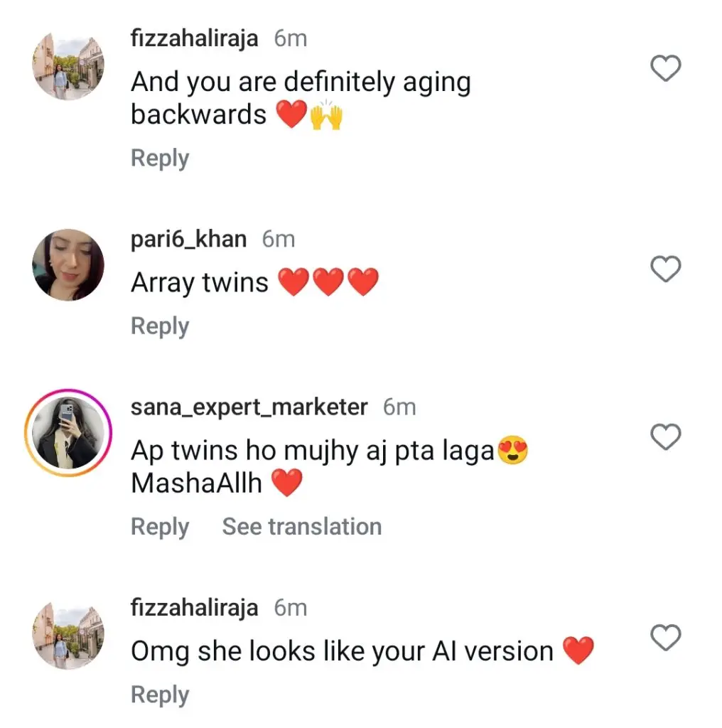Reply to sana_expert_marketer's comment
722x728 pixels.
pos(160,527)
